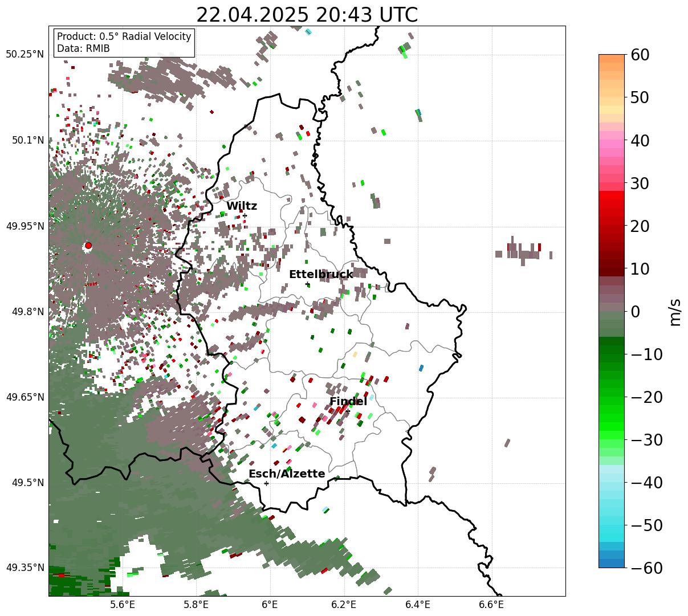Click the colorbar −50 tick label
Image resolution: width=688 pixels, height=616 pixels.
(646, 525)
